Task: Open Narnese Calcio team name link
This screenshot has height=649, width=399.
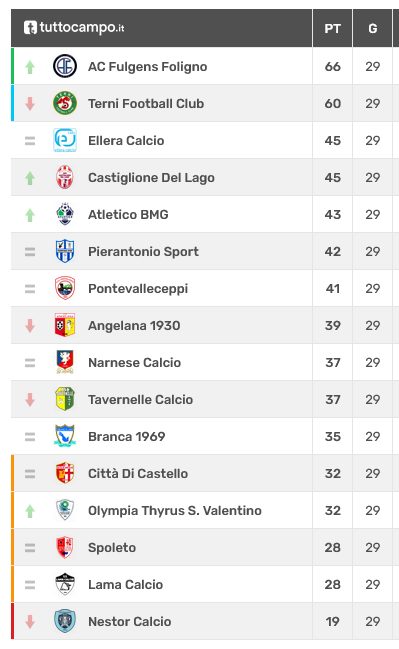Action: coord(135,363)
